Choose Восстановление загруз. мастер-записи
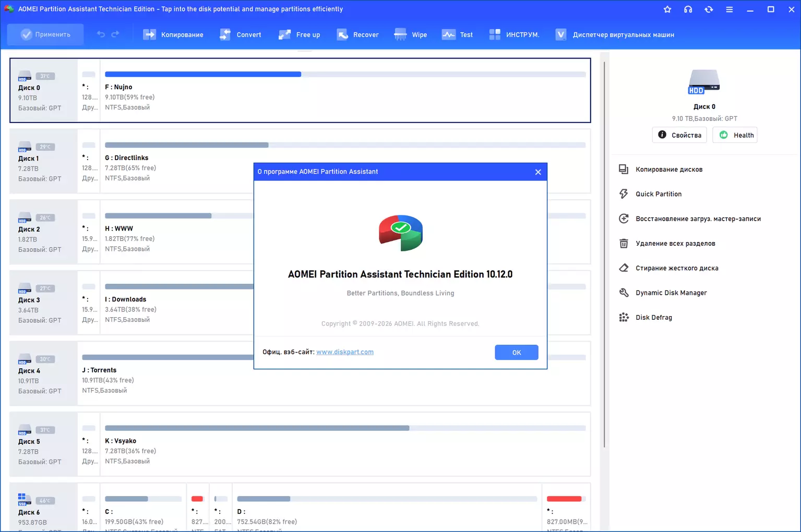This screenshot has height=532, width=801. pos(690,219)
